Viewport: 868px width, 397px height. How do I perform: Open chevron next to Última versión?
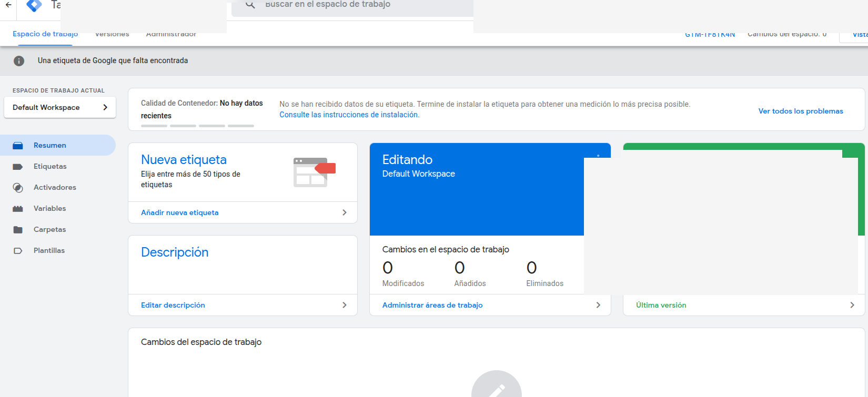click(852, 305)
